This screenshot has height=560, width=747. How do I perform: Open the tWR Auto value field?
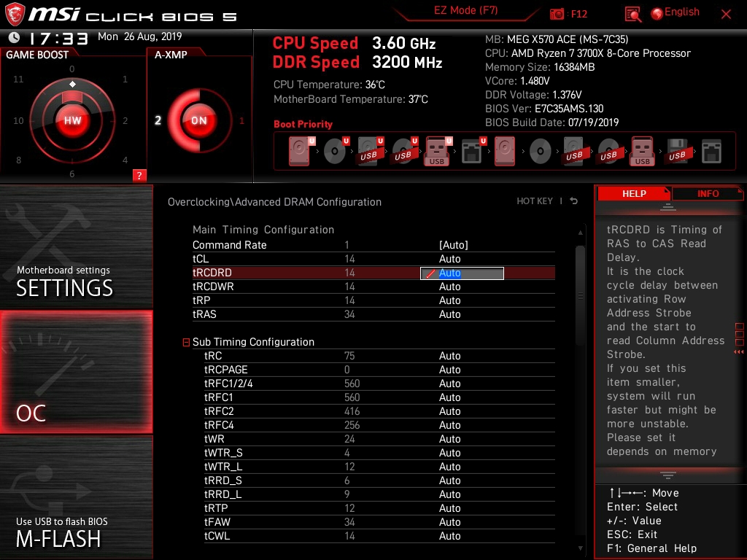pyautogui.click(x=449, y=439)
